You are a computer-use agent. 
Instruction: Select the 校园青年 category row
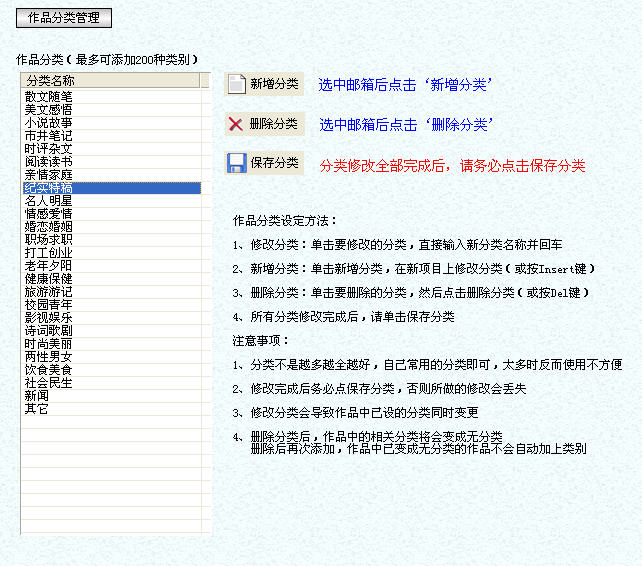pyautogui.click(x=111, y=305)
